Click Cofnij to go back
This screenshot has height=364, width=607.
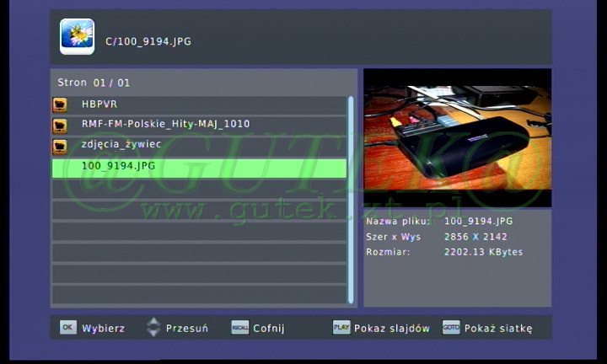tap(269, 328)
